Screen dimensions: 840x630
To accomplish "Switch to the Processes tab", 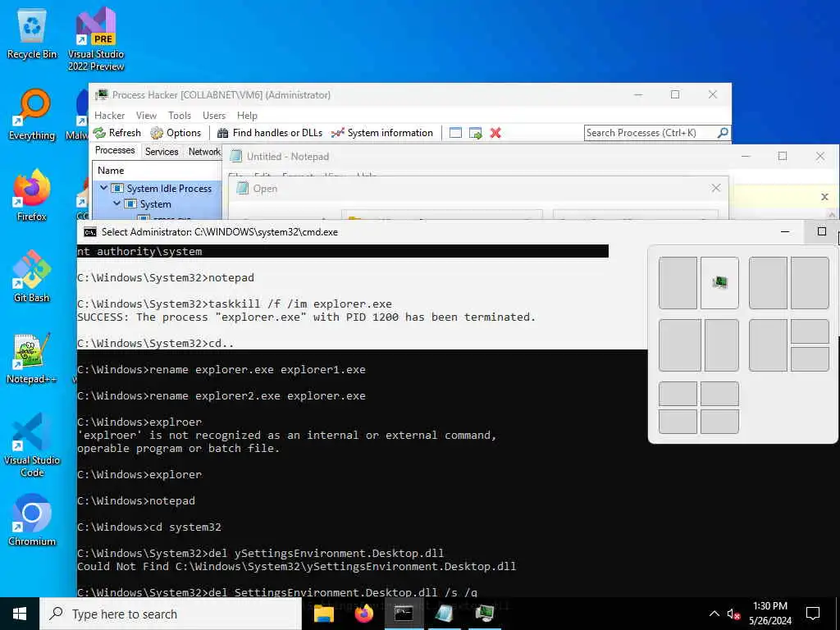I will coord(115,151).
